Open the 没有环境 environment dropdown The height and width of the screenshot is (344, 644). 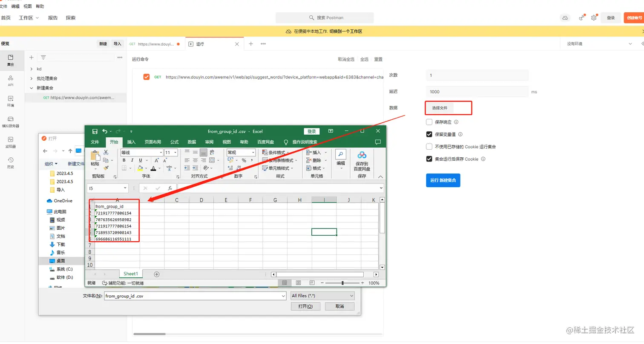(x=600, y=44)
